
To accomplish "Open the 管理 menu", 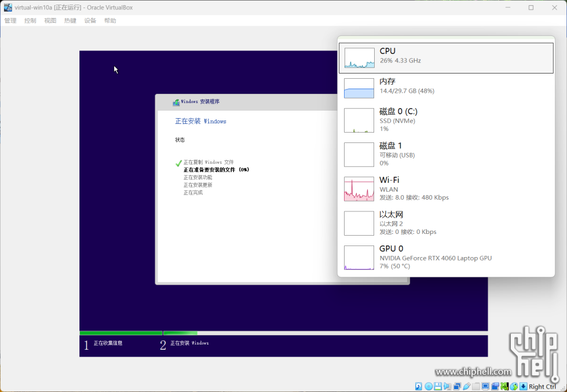I will [x=10, y=21].
